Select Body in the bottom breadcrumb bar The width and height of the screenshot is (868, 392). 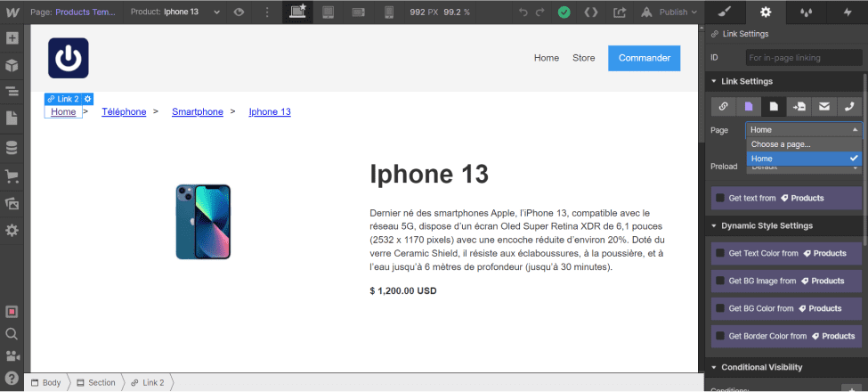46,382
